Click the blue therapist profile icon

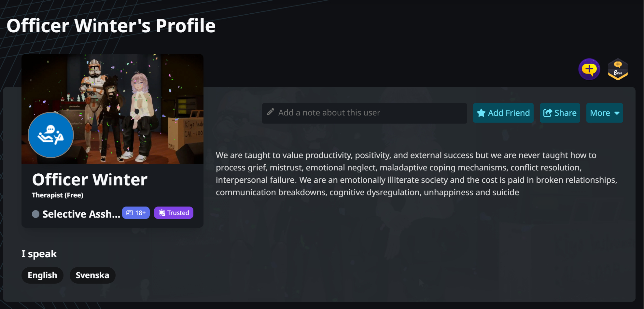pos(51,135)
